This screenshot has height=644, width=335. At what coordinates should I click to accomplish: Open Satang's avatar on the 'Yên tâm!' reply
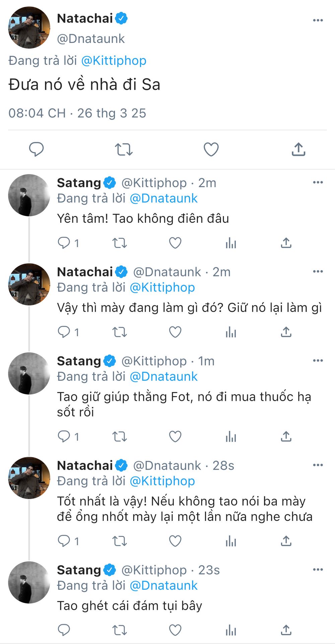point(29,195)
